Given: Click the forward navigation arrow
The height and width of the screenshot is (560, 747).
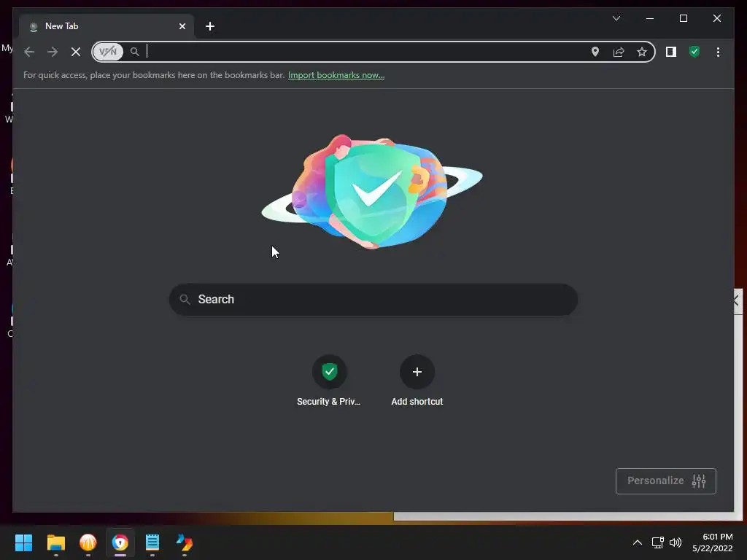Looking at the screenshot, I should (53, 52).
